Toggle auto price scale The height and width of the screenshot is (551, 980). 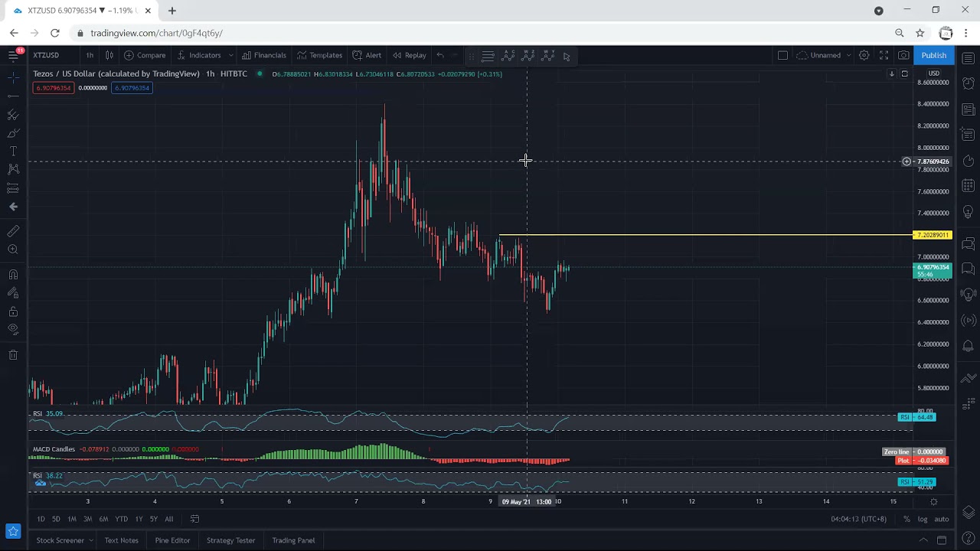click(942, 519)
